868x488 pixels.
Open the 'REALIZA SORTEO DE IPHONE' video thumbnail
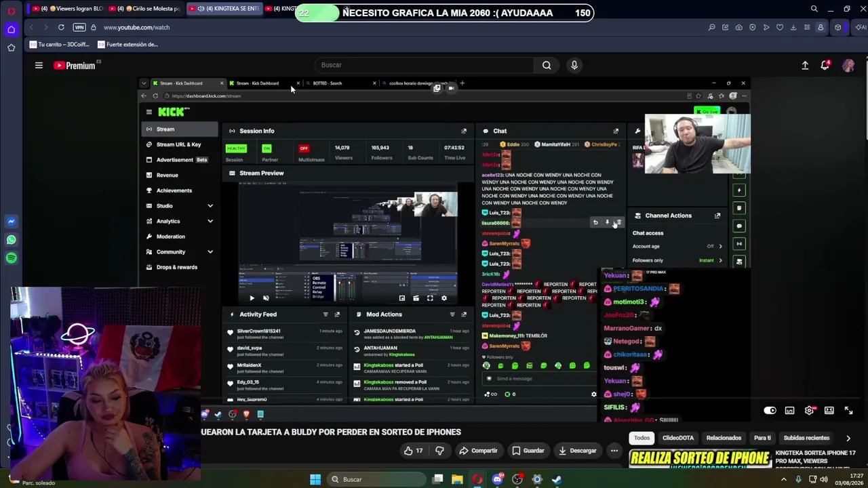700,459
